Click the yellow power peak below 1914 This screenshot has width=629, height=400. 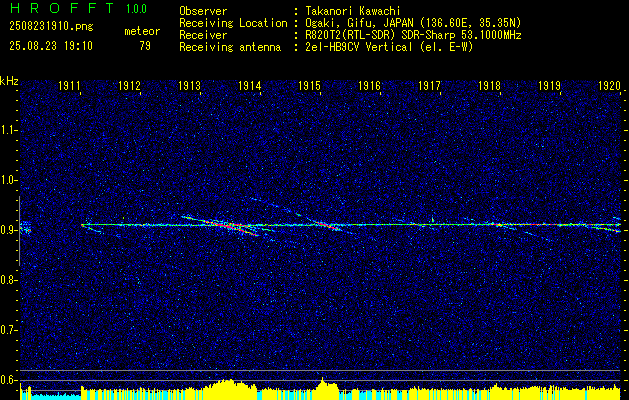(229, 389)
